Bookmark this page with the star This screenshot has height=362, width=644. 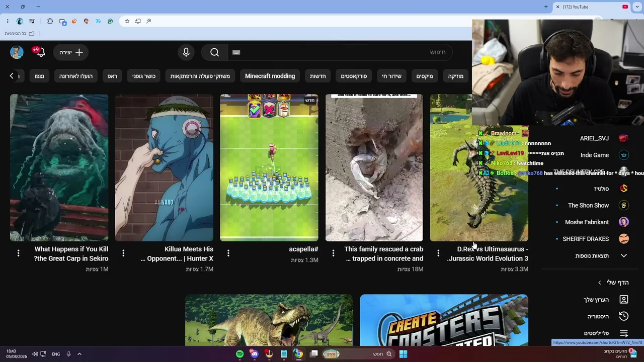click(x=127, y=21)
